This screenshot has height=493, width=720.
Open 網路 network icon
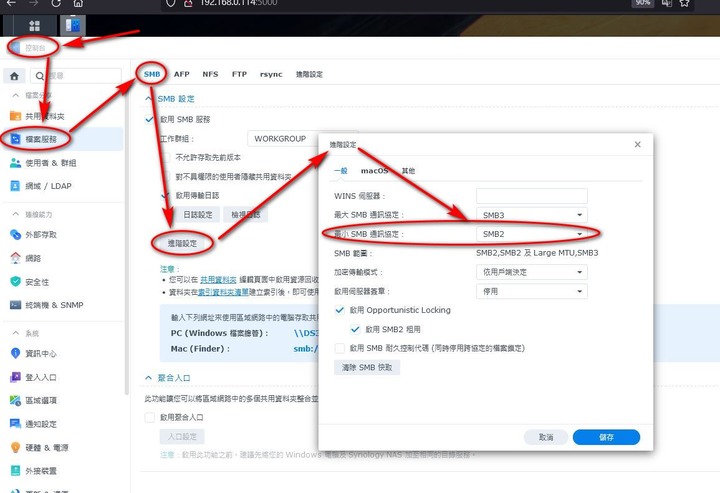(15, 258)
